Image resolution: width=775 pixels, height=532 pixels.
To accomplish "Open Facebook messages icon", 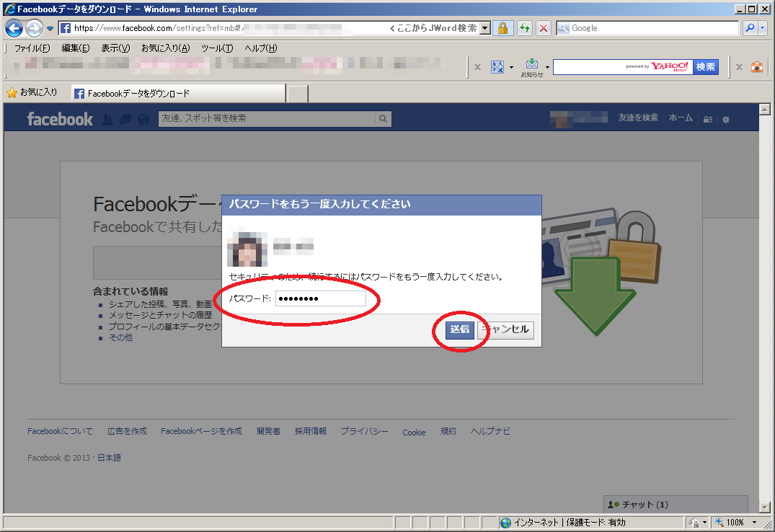I will pos(125,120).
